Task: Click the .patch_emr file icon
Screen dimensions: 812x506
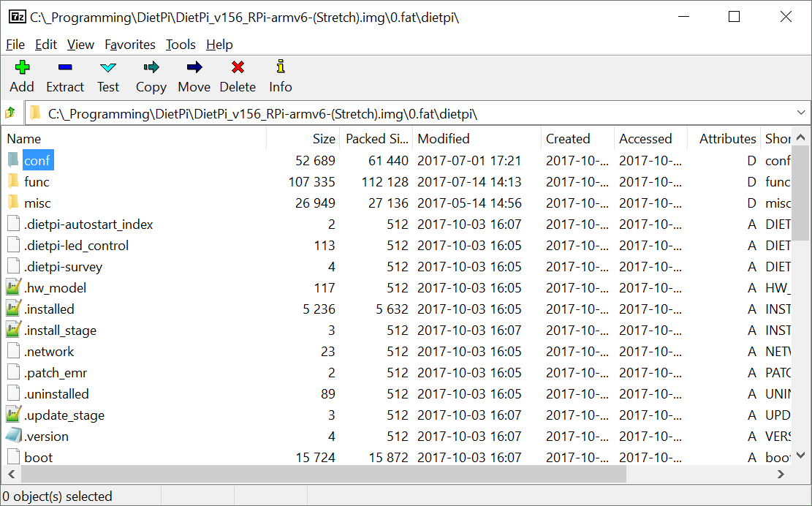Action: [13, 372]
